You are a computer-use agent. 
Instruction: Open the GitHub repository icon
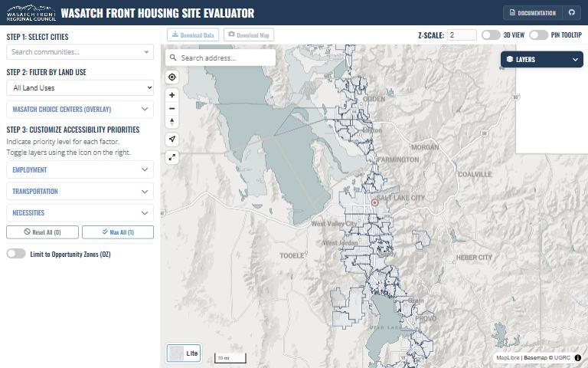point(571,13)
